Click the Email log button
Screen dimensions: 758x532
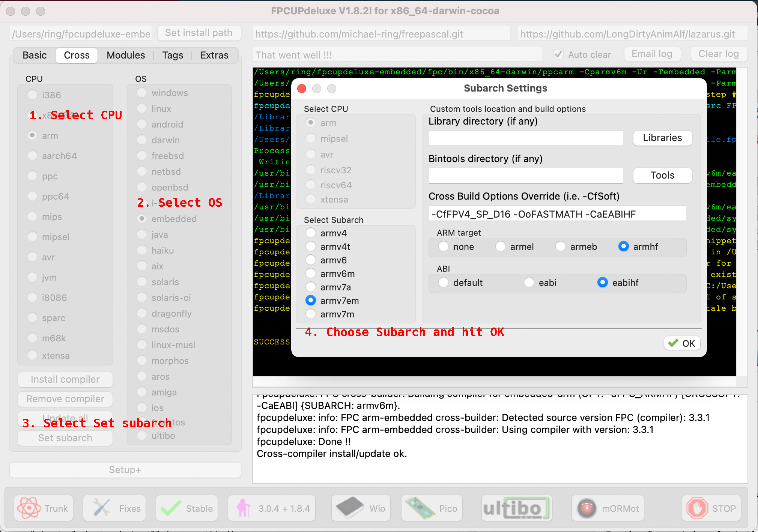click(652, 54)
